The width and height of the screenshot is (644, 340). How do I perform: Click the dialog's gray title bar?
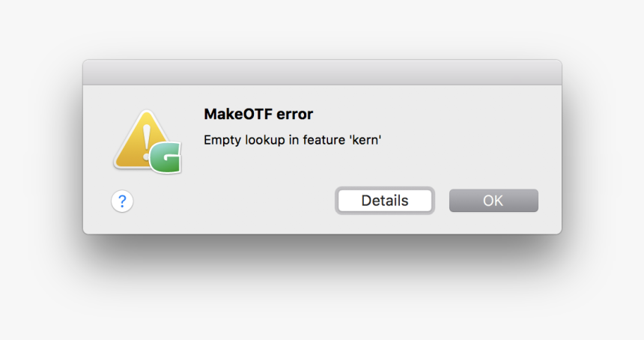(323, 73)
